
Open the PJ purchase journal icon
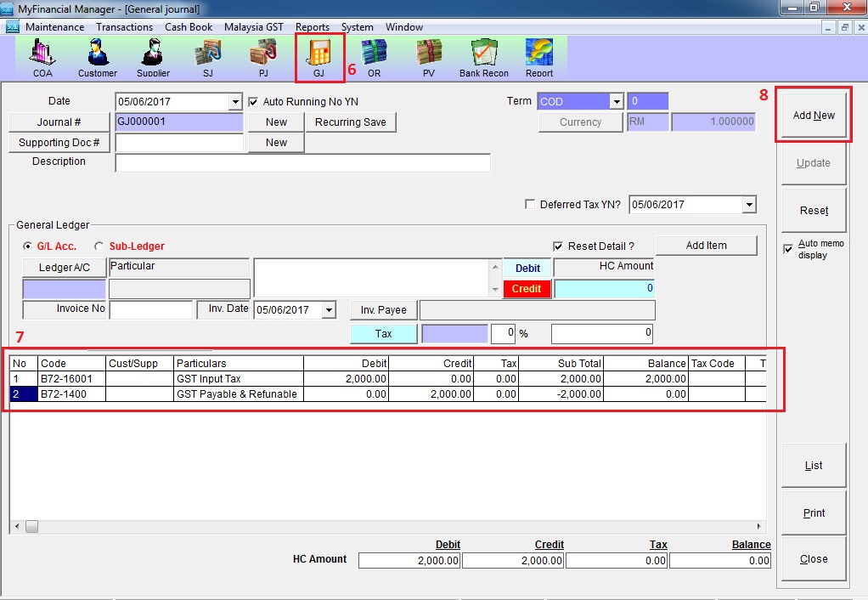point(263,57)
